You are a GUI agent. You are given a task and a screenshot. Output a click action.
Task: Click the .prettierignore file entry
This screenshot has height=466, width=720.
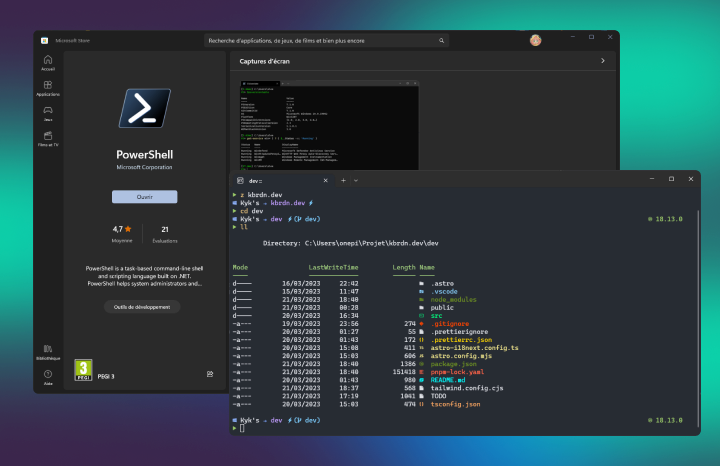(459, 331)
